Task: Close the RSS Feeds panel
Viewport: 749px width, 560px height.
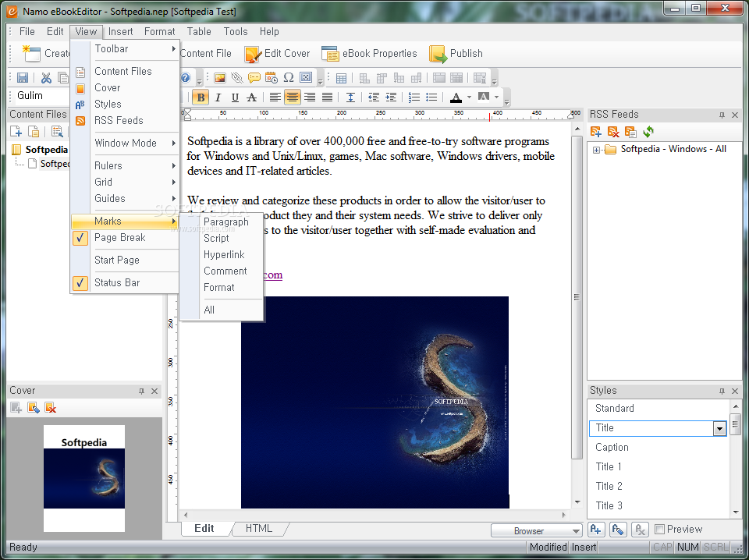Action: tap(735, 115)
